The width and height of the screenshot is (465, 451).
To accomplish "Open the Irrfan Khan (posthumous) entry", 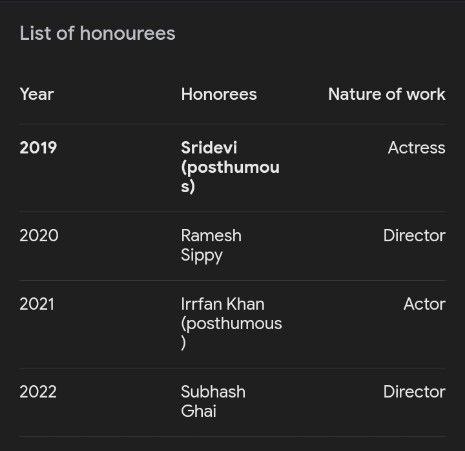I will click(x=231, y=323).
